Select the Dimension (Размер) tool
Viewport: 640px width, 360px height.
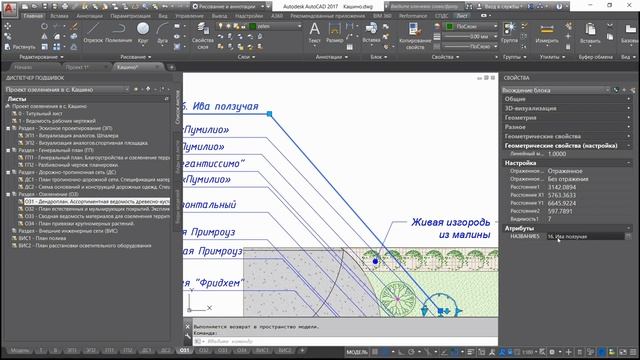point(334,33)
